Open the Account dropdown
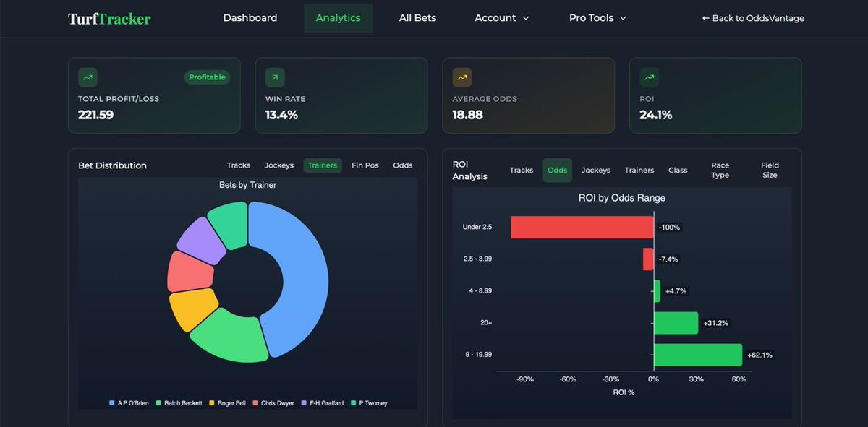Viewport: 868px width, 427px height. (502, 17)
